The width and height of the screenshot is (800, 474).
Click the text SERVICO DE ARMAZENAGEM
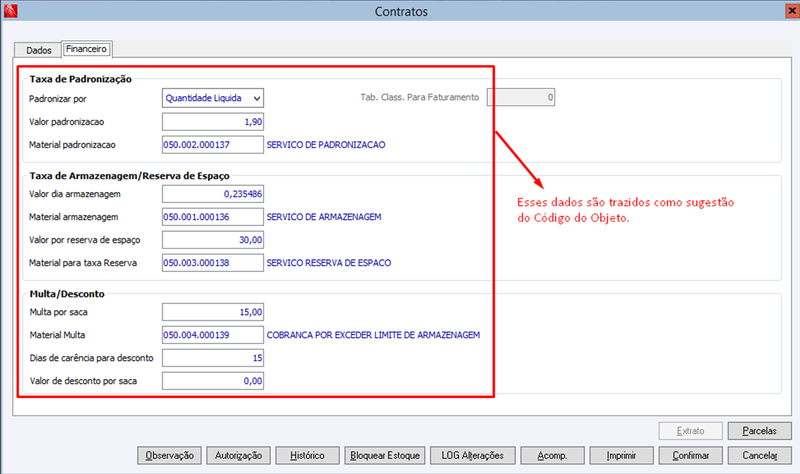[x=324, y=217]
